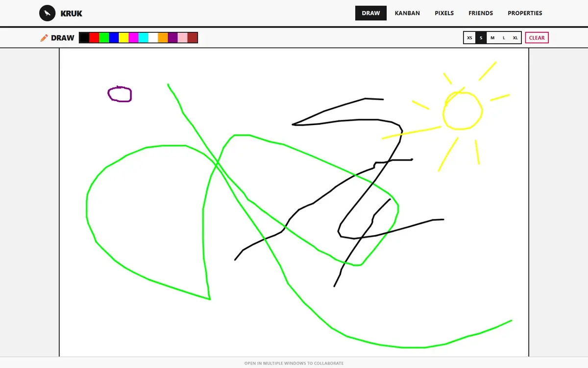Set brush size to XS
This screenshot has width=588, height=368.
(469, 38)
